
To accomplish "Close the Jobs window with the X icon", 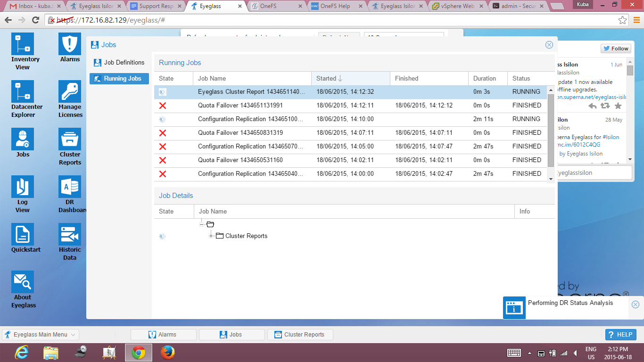I will coord(549,45).
